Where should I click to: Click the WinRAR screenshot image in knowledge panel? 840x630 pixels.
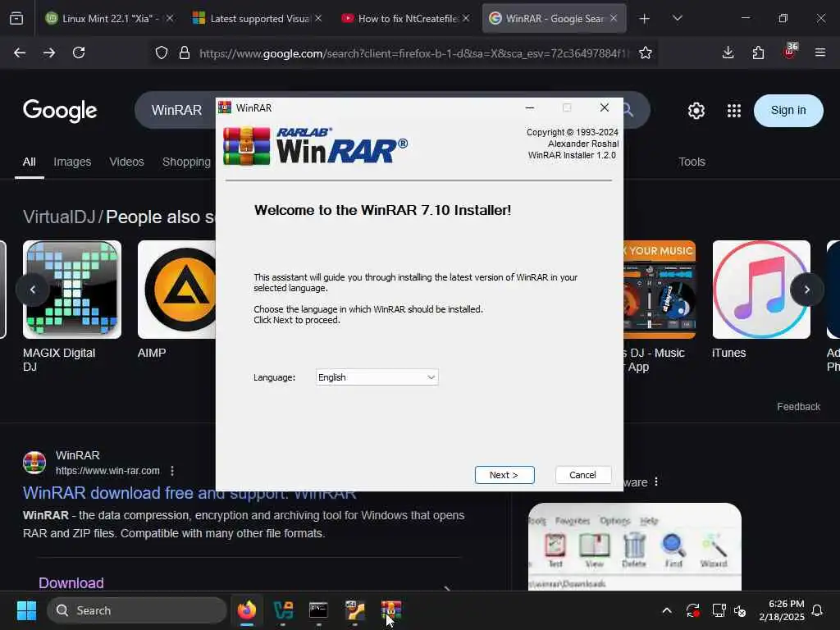(635, 546)
